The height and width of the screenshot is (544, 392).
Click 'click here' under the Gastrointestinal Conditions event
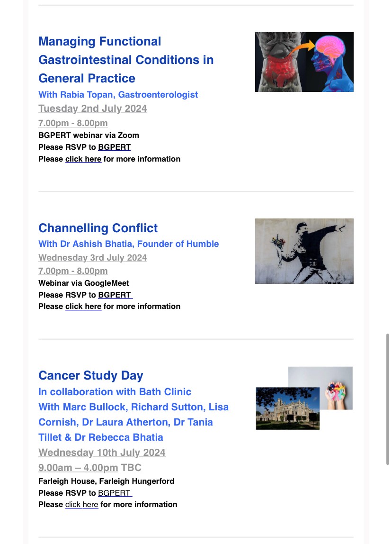tap(83, 159)
